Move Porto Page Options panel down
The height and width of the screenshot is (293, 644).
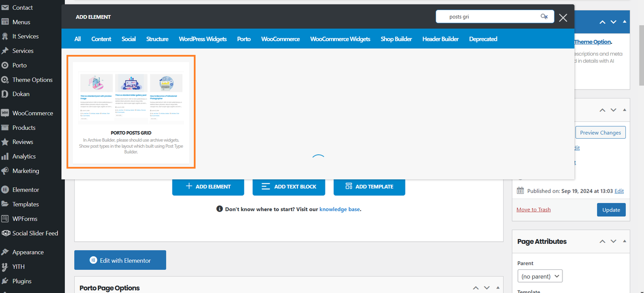(487, 288)
